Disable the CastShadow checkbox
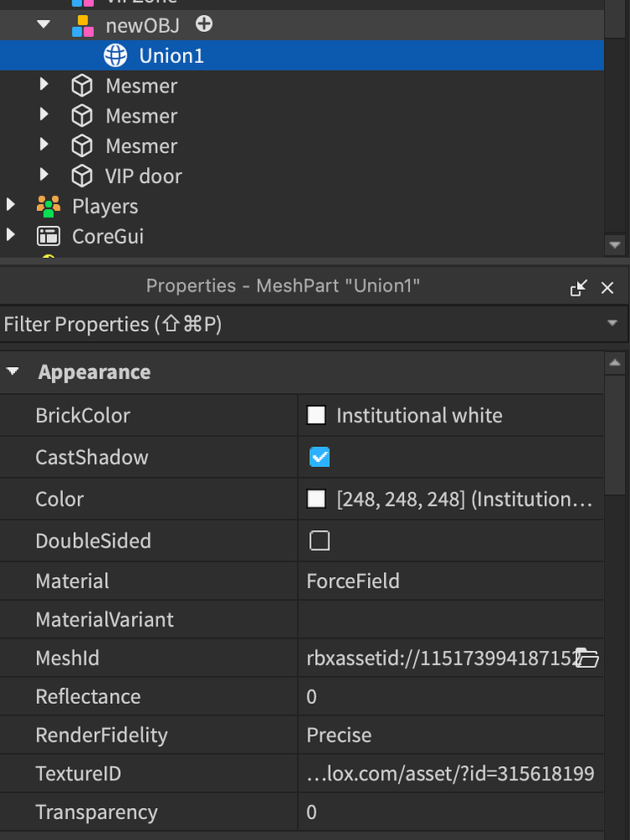Screen dimensions: 630x840 pyautogui.click(x=319, y=457)
